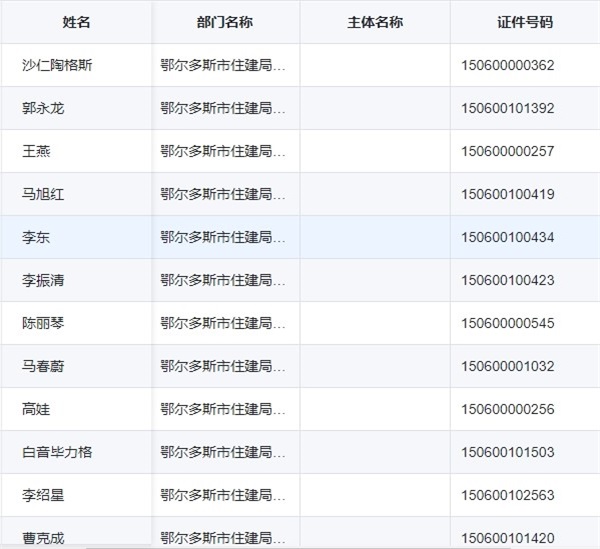
Task: Click certificate number 150600101420
Action: click(x=508, y=538)
